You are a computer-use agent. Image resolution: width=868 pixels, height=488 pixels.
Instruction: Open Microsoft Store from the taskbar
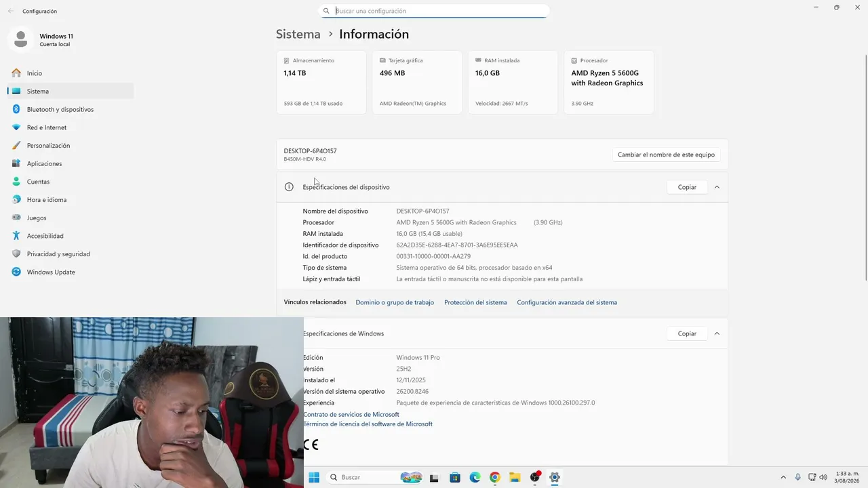454,477
